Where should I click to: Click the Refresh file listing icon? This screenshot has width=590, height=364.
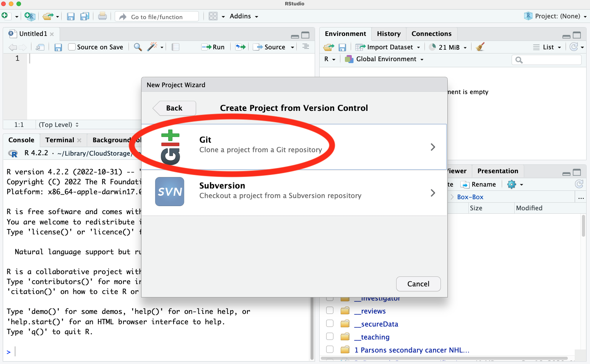point(579,184)
